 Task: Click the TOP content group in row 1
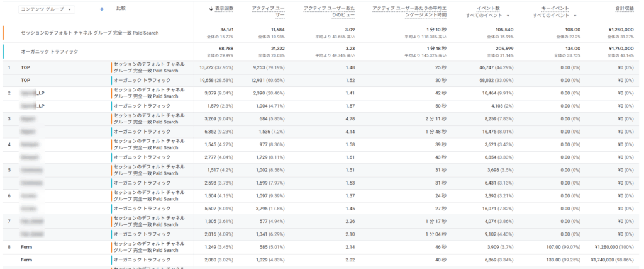tap(26, 67)
